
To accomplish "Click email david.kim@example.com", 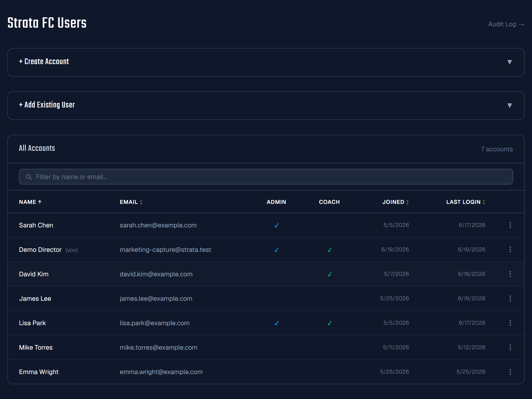I will (156, 274).
